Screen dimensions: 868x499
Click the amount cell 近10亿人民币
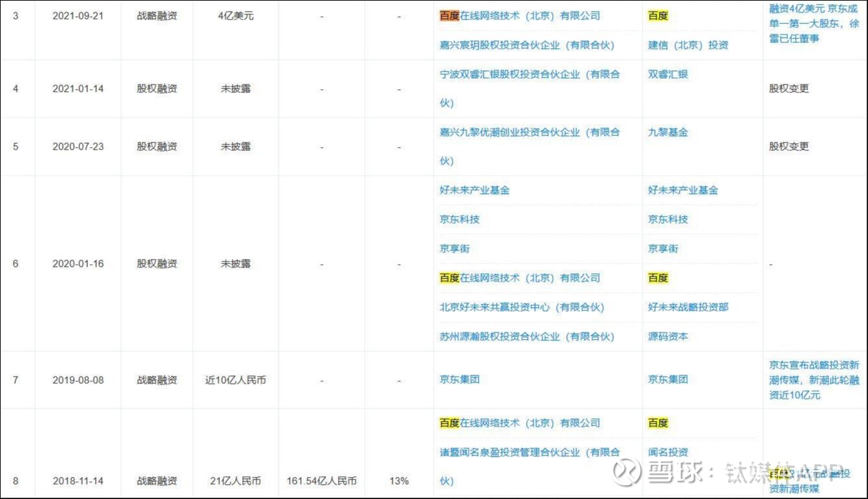236,380
